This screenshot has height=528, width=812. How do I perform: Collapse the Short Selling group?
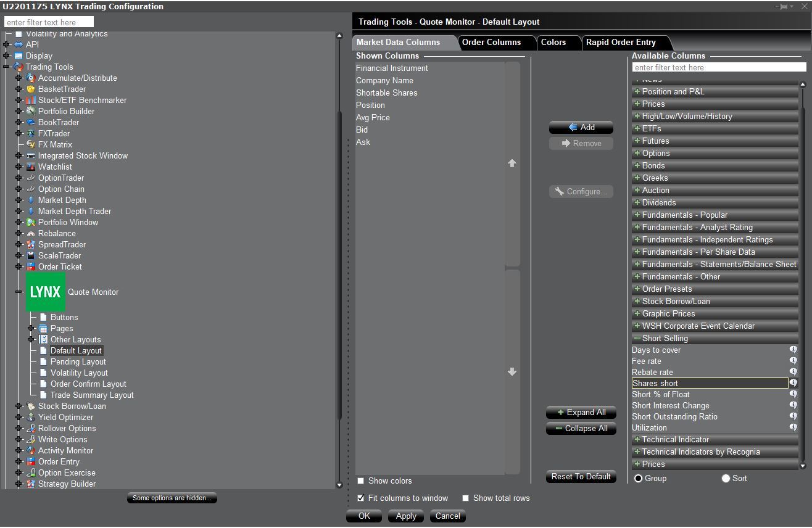715,338
